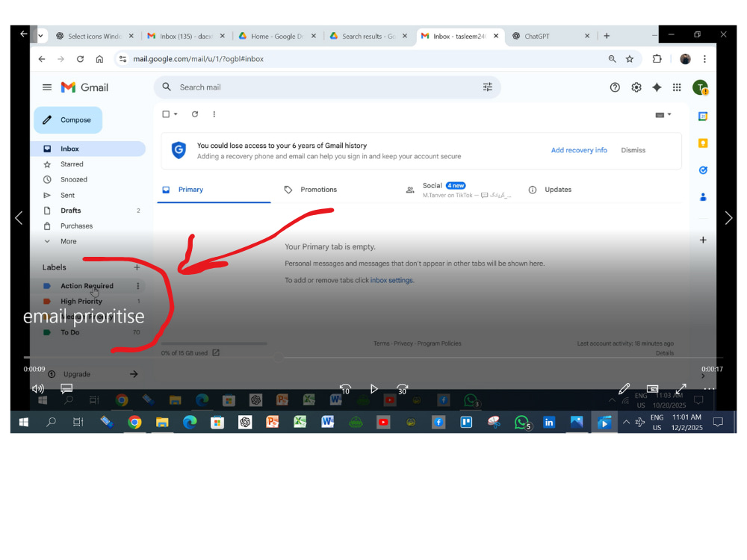This screenshot has width=747, height=560.
Task: Open WhatsApp from the bottom taskbar
Action: 521,423
